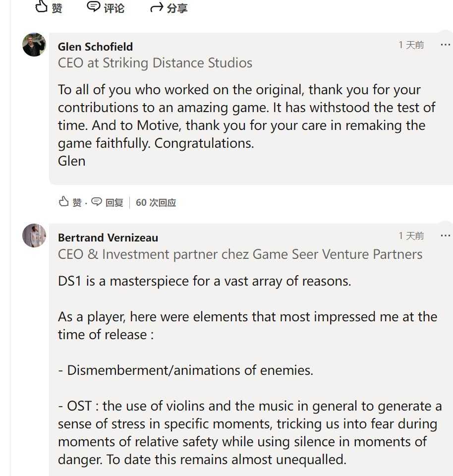
Task: Open Bertrand Vernizeau's profile picture
Action: coord(34,236)
